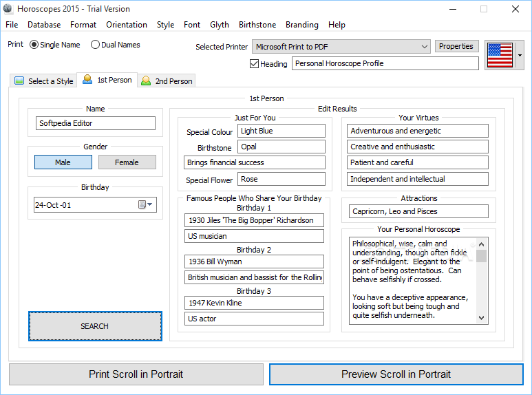Choose the Female gender button
The width and height of the screenshot is (532, 395).
(127, 162)
